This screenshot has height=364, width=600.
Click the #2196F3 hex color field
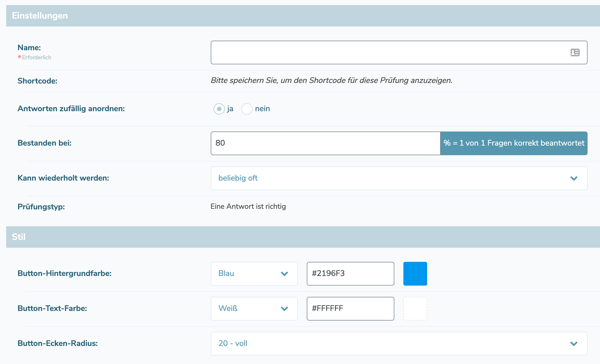(x=350, y=274)
